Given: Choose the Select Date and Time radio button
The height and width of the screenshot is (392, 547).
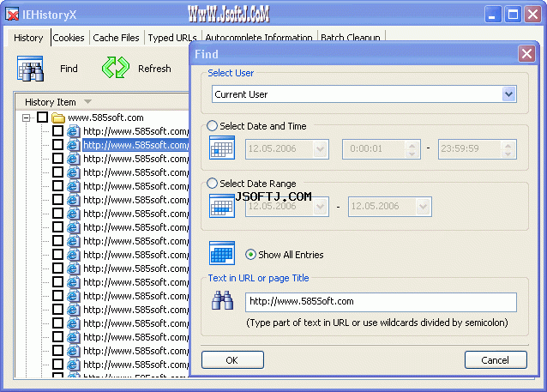Looking at the screenshot, I should [212, 126].
